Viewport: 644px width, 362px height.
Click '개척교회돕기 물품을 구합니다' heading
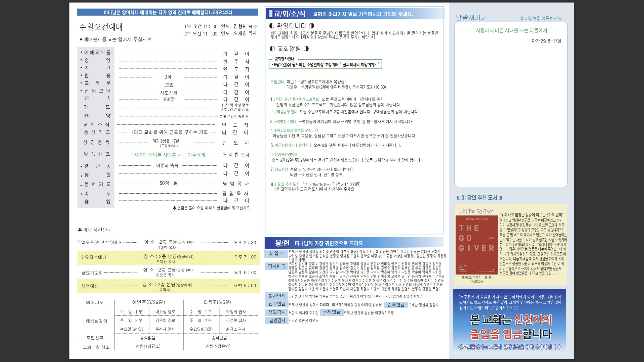tap(296, 130)
